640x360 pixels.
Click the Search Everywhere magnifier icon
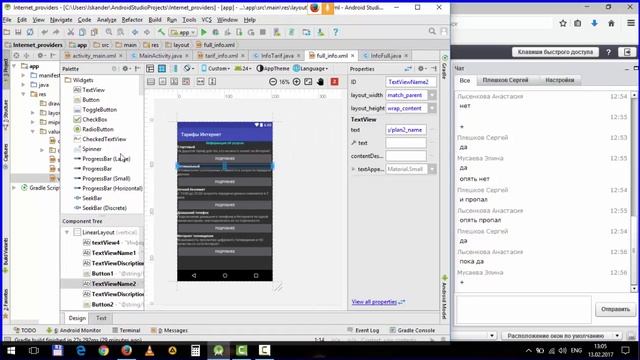pyautogui.click(x=432, y=31)
